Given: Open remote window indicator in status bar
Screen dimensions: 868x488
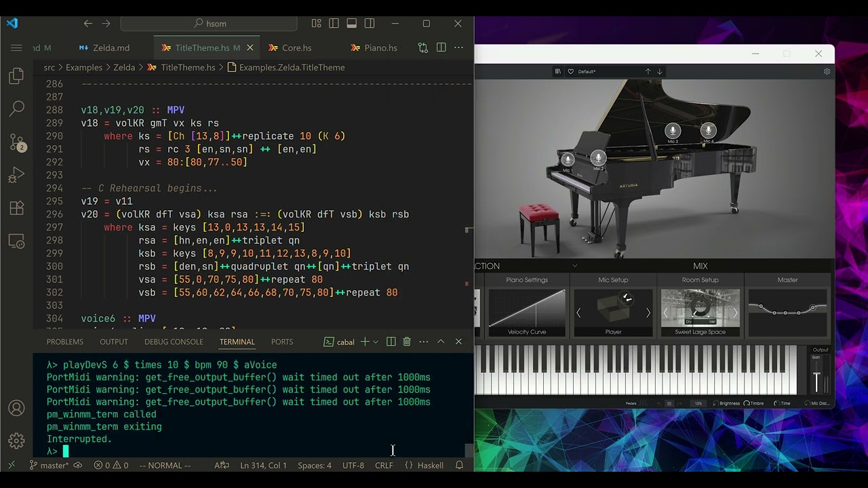Looking at the screenshot, I should pos(12,465).
